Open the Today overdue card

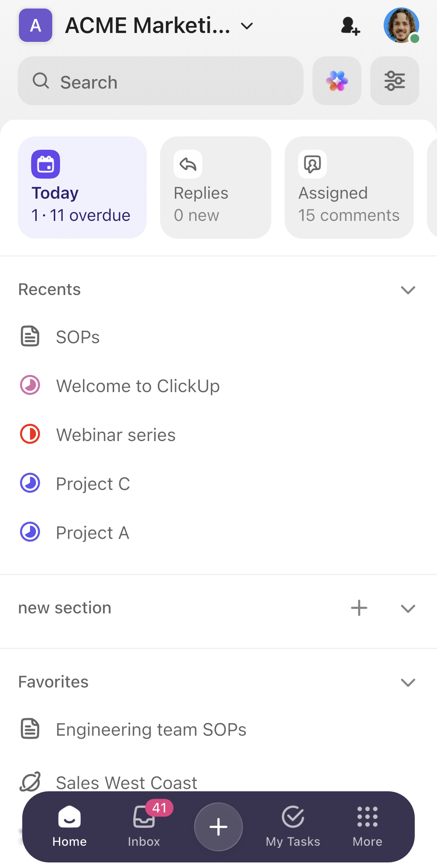pos(82,188)
